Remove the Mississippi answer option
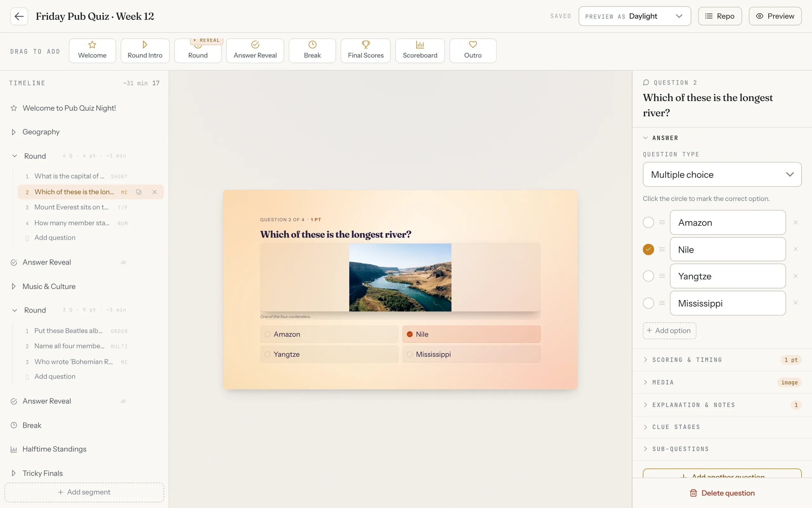 point(796,303)
